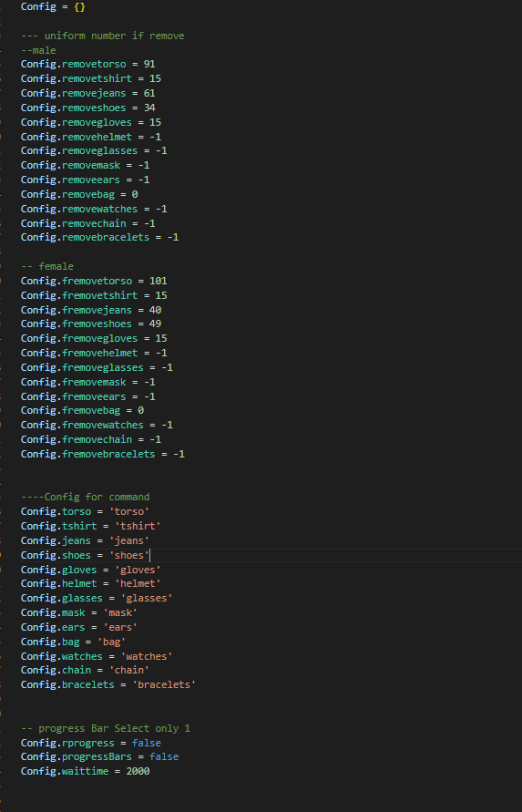This screenshot has height=812, width=522.
Task: Click Config.fremovewatches = -1 line
Action: pyautogui.click(x=97, y=425)
